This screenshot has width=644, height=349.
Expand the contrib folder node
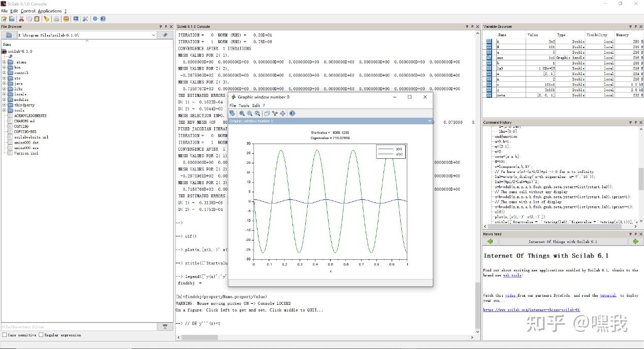(x=4, y=73)
